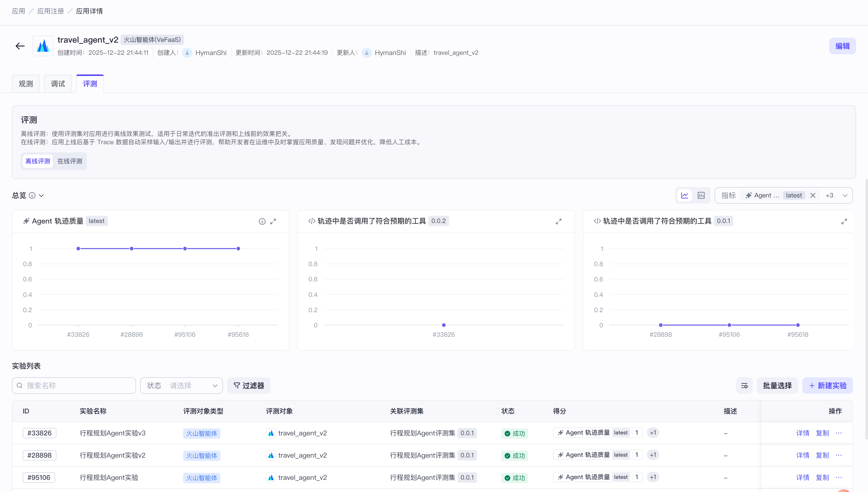Click the #28898 point in 0.0.1 chart
The width and height of the screenshot is (868, 492).
(661, 325)
